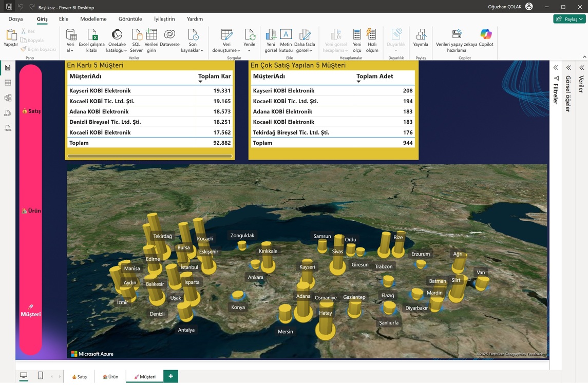Click the Hatay label on map
The image size is (588, 385).
(326, 313)
